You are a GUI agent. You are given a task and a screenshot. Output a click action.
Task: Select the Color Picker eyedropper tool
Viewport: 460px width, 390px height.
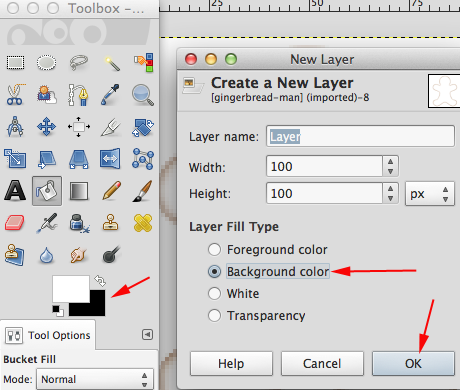pyautogui.click(x=110, y=95)
